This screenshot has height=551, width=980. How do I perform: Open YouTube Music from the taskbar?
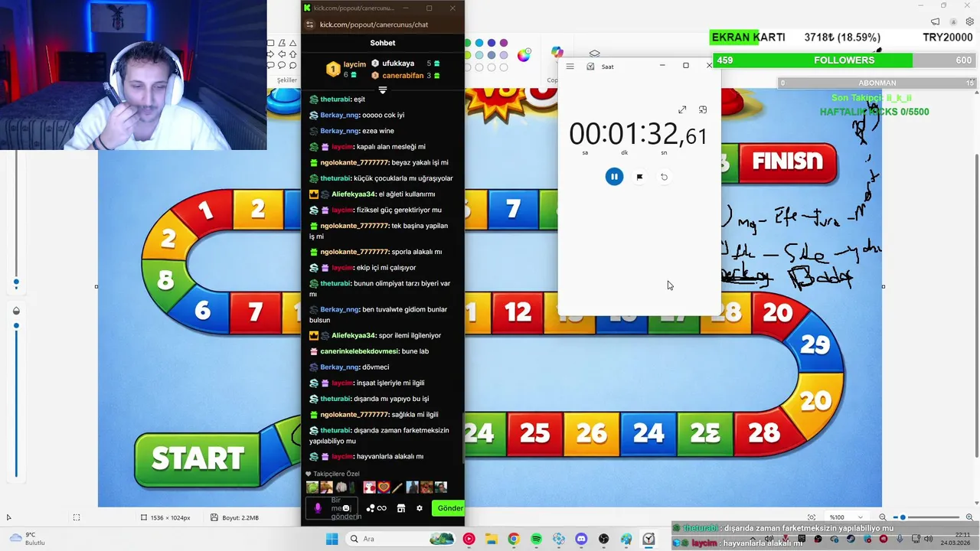click(469, 539)
